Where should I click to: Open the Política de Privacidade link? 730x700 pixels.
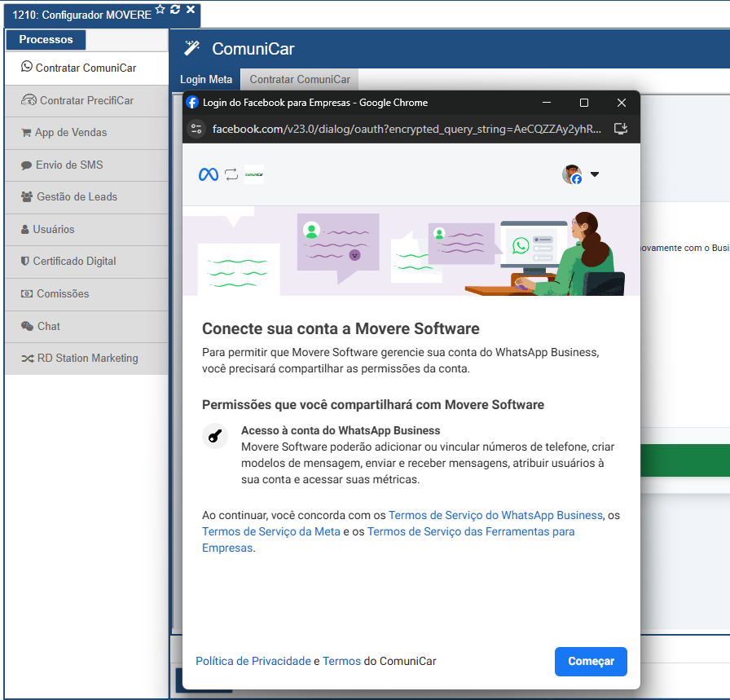coord(253,661)
